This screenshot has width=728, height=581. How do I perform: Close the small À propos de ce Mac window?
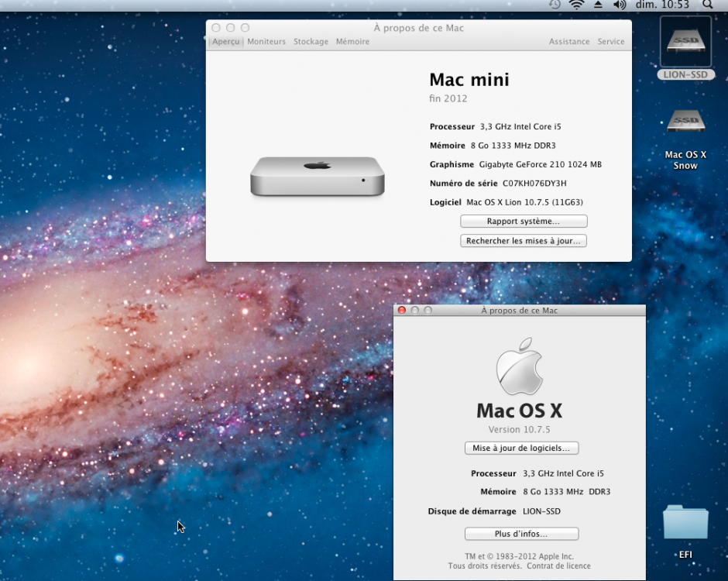pos(402,310)
